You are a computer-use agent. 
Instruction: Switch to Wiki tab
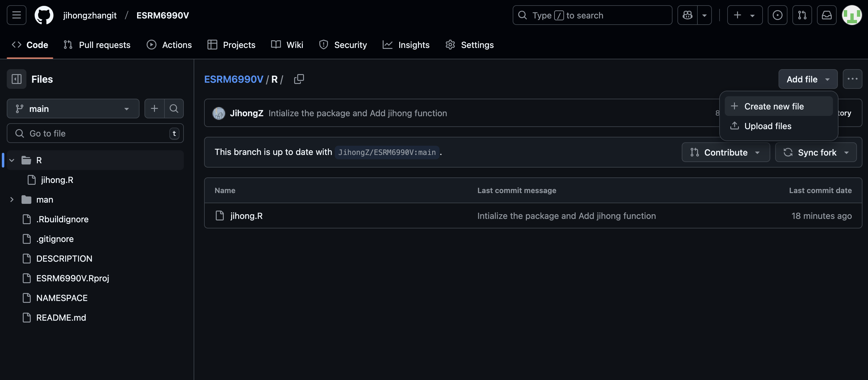tap(287, 45)
